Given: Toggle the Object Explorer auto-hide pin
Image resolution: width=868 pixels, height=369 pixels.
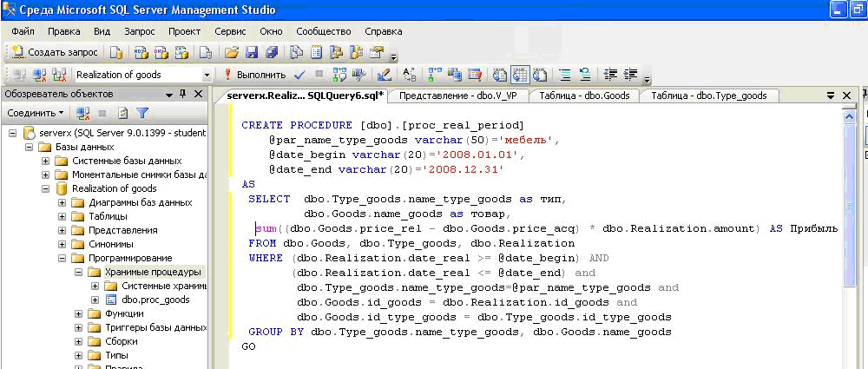Looking at the screenshot, I should [x=183, y=95].
